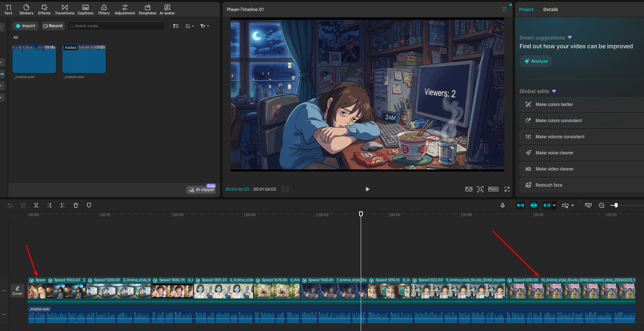This screenshot has height=331, width=644.
Task: Toggle the main track magnet
Action: pyautogui.click(x=520, y=205)
